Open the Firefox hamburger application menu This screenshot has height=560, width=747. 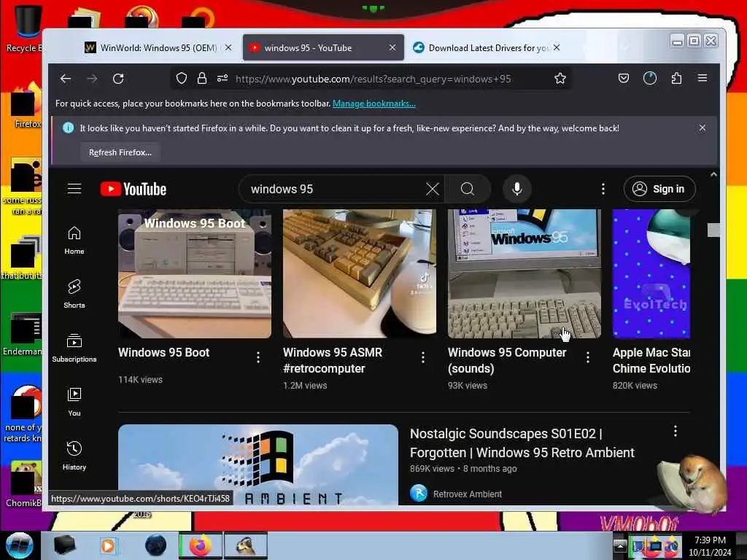(x=703, y=78)
